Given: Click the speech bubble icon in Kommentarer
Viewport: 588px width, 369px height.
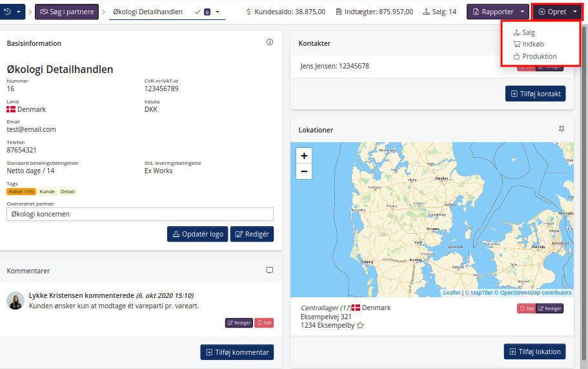Looking at the screenshot, I should point(270,270).
